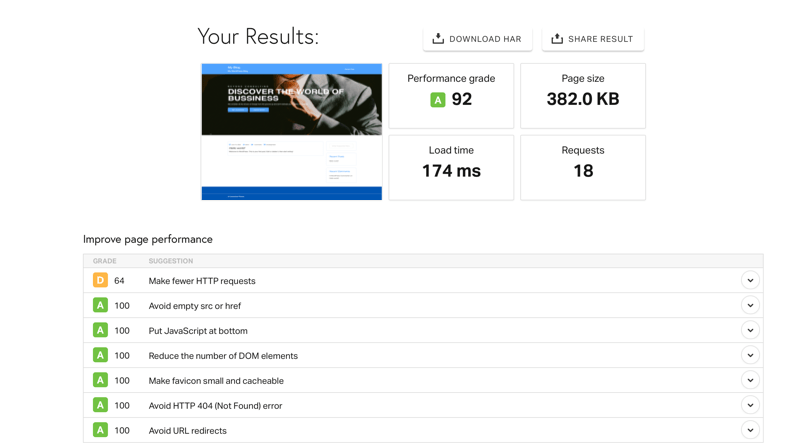Click the Performance grade card

click(451, 96)
